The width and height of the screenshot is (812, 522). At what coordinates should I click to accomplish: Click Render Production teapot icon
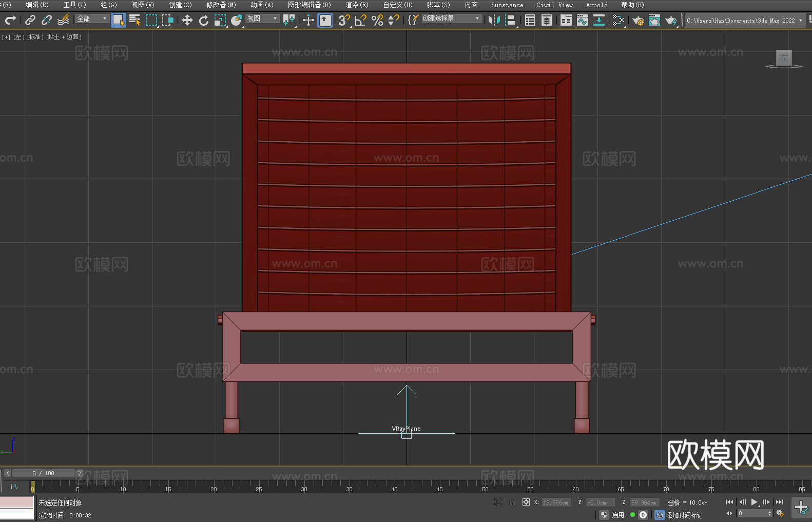click(671, 20)
